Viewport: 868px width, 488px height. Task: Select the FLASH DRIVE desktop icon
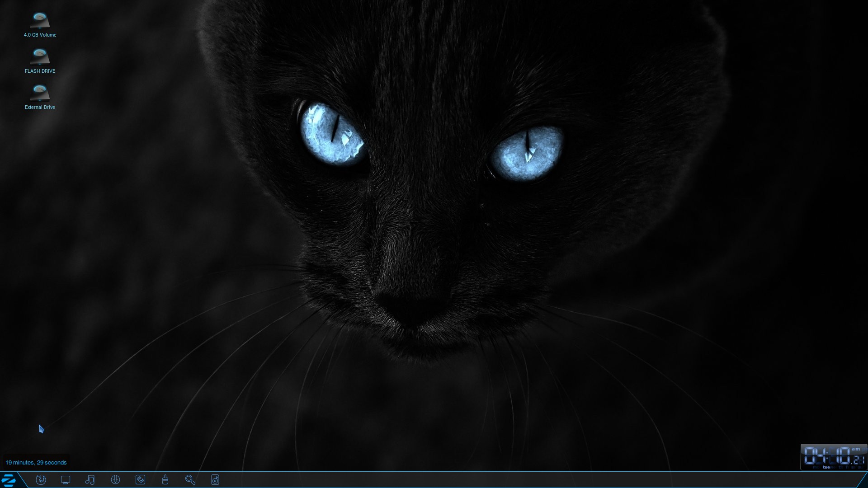(40, 56)
